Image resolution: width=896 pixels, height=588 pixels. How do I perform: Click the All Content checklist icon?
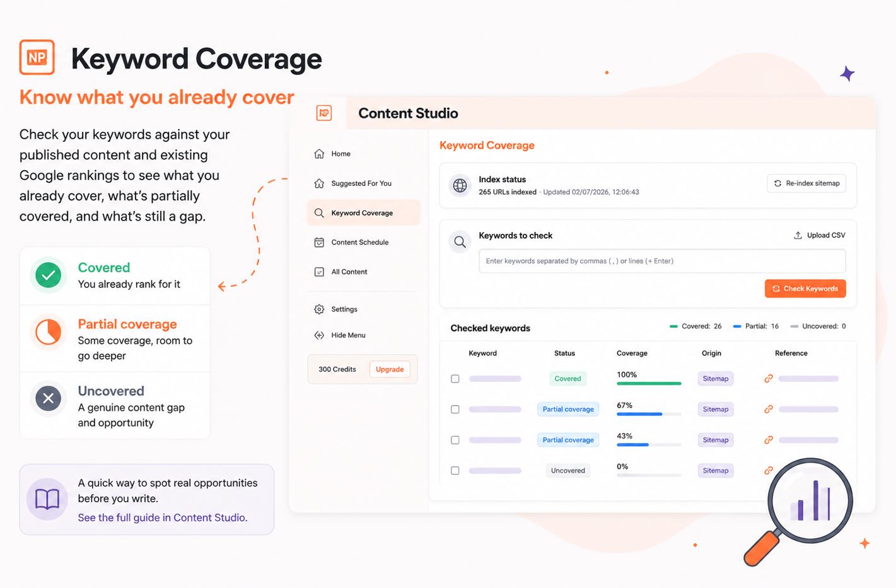click(x=319, y=272)
